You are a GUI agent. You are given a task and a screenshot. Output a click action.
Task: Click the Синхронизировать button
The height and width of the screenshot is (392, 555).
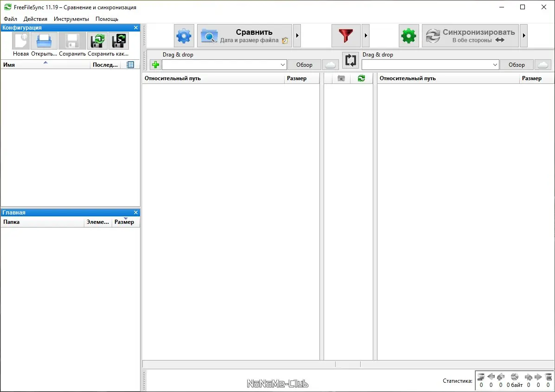point(471,36)
